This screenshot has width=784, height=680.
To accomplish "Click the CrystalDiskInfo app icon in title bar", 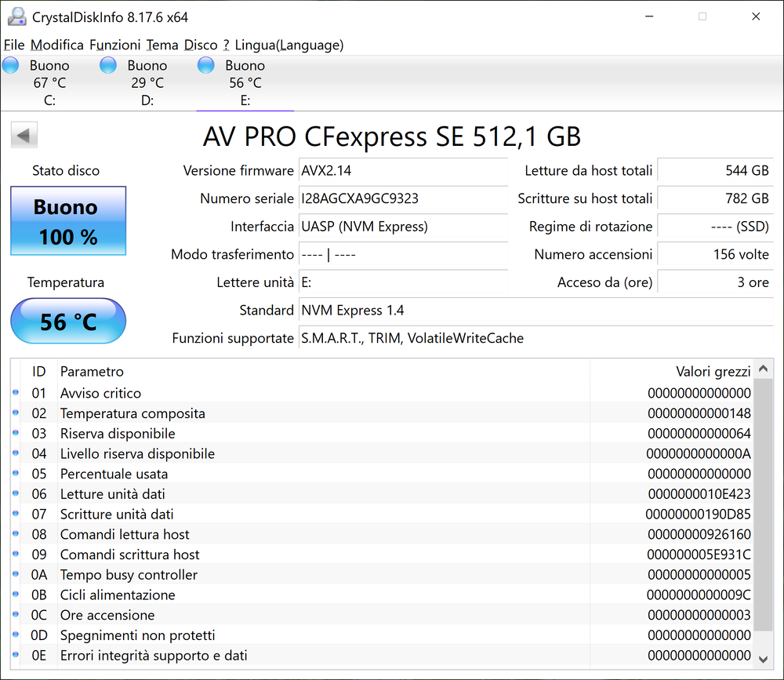I will (16, 16).
